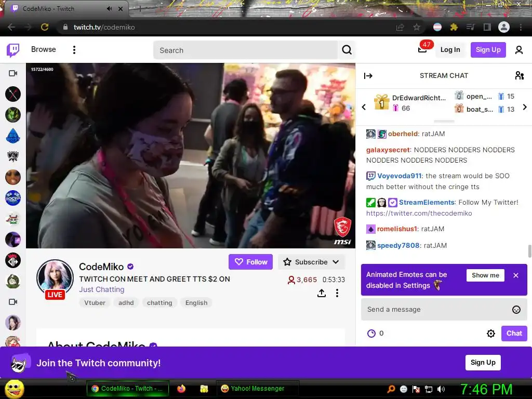Collapse the stream chat panel
This screenshot has height=399, width=532.
click(368, 76)
